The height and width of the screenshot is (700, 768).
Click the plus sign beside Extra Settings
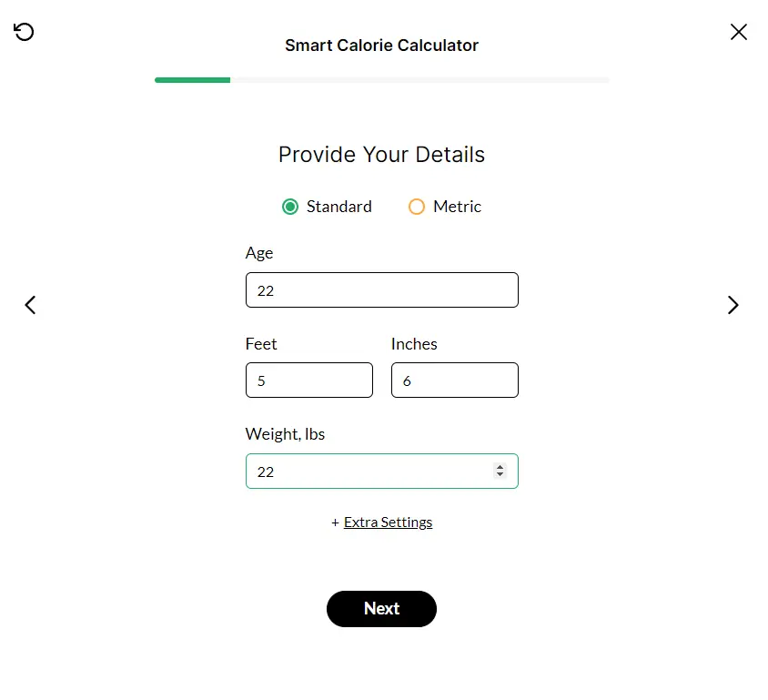click(x=335, y=522)
